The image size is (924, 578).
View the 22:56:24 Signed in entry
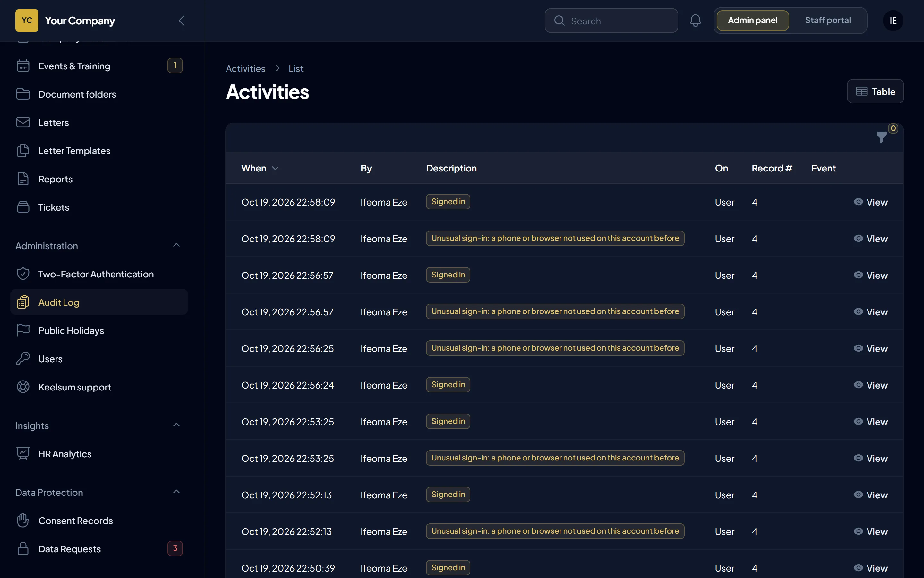870,385
